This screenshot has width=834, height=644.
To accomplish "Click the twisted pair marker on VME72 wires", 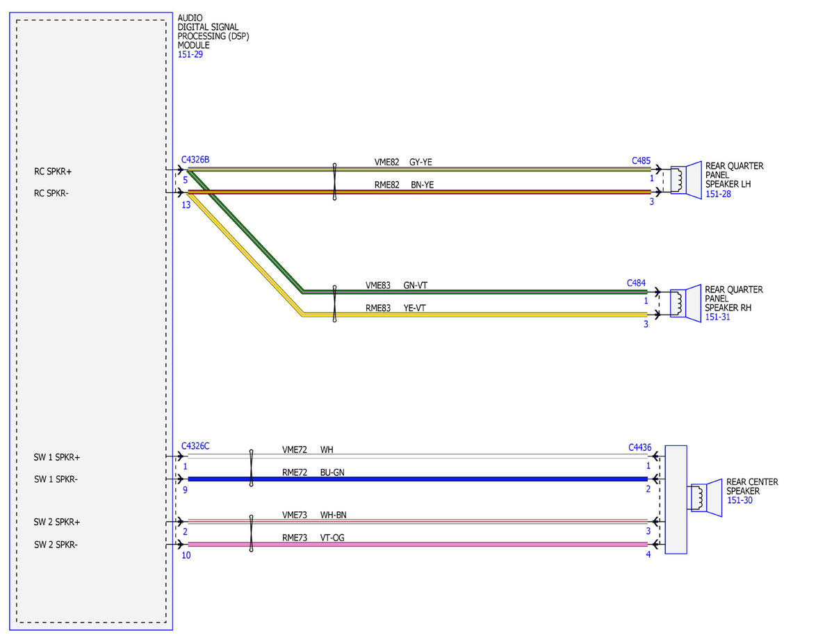I will tap(251, 467).
